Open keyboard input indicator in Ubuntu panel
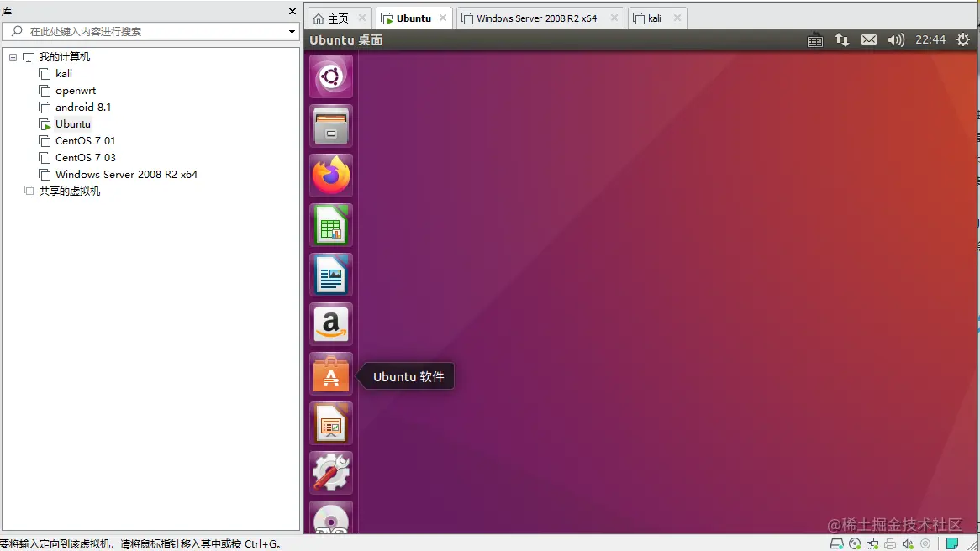This screenshot has height=551, width=980. (x=815, y=40)
